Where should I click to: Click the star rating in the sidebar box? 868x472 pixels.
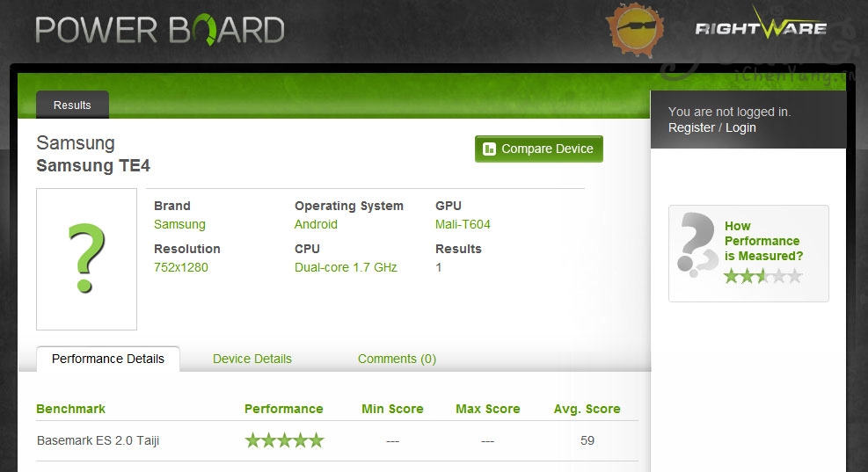762,276
